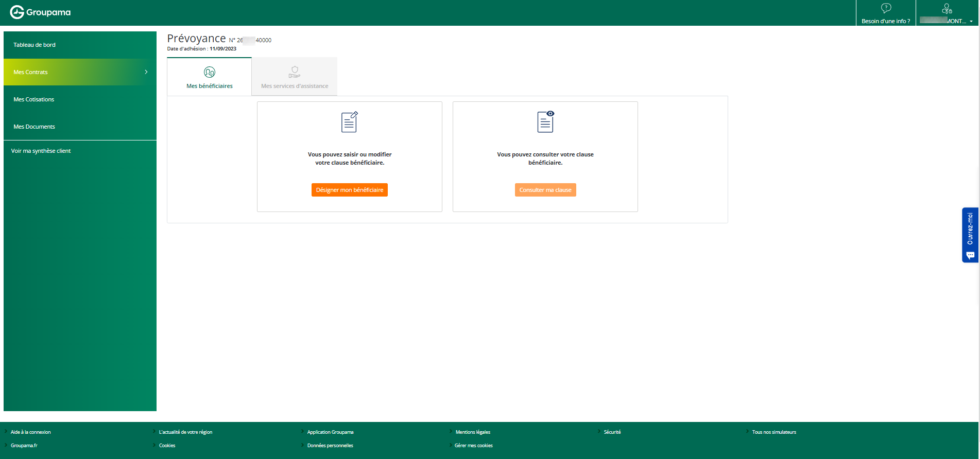The image size is (980, 459).
Task: Open 'Tous nos simulateurs' footer link
Action: click(x=774, y=432)
